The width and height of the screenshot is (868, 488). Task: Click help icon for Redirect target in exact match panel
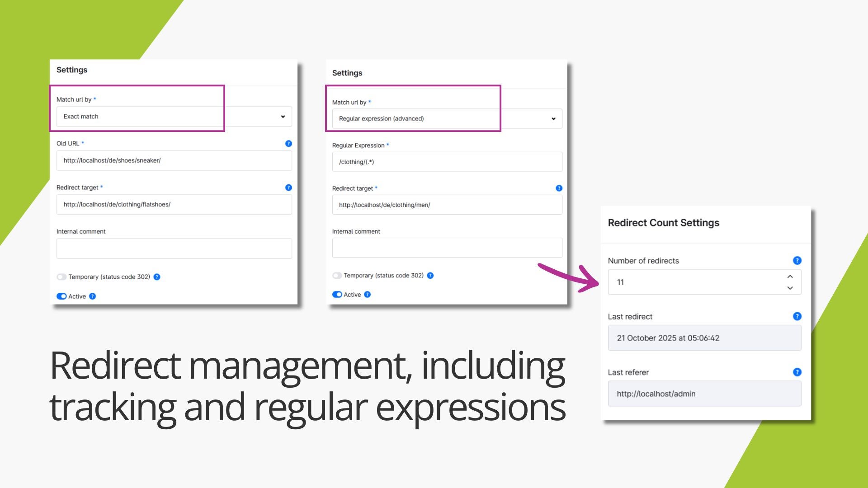(288, 188)
